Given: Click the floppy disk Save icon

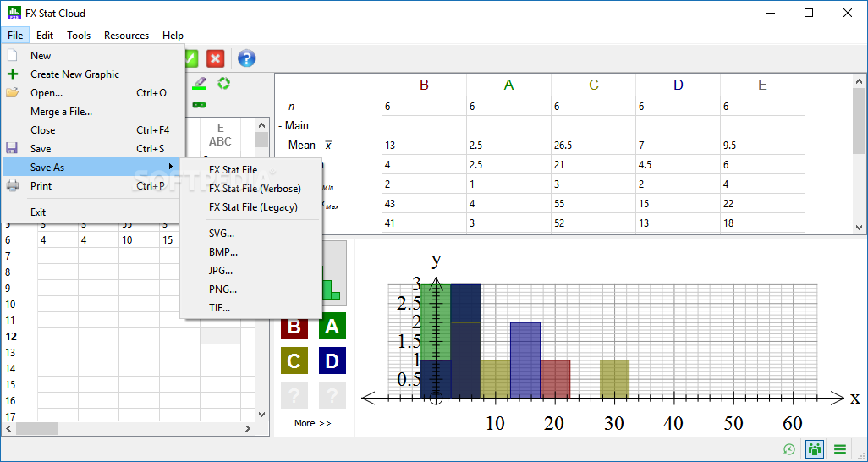Looking at the screenshot, I should (x=12, y=148).
